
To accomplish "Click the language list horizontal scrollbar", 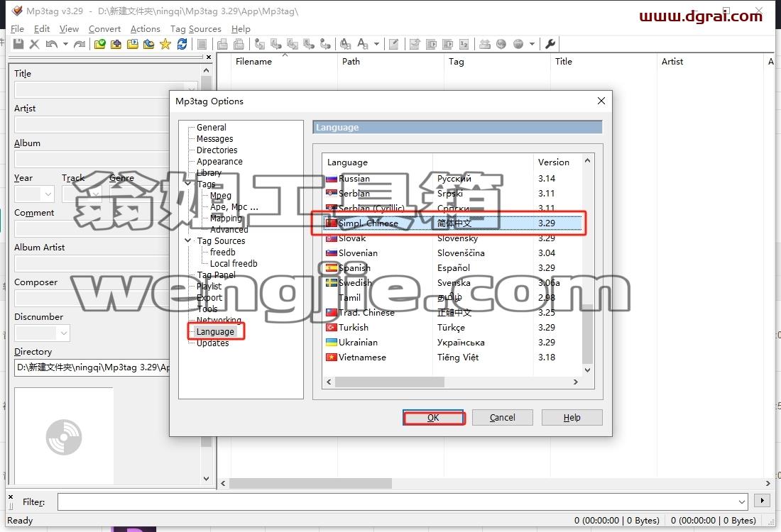I will tap(452, 382).
